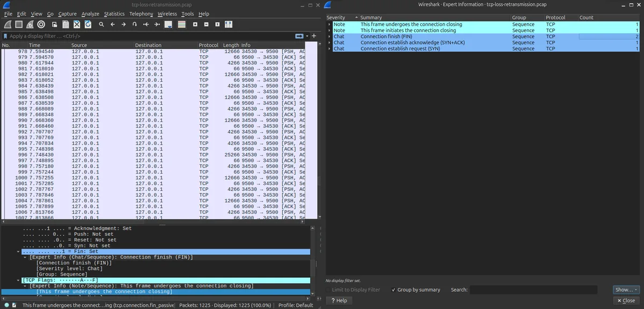Open a capture file from toolbar
The height and width of the screenshot is (309, 644).
[x=55, y=24]
